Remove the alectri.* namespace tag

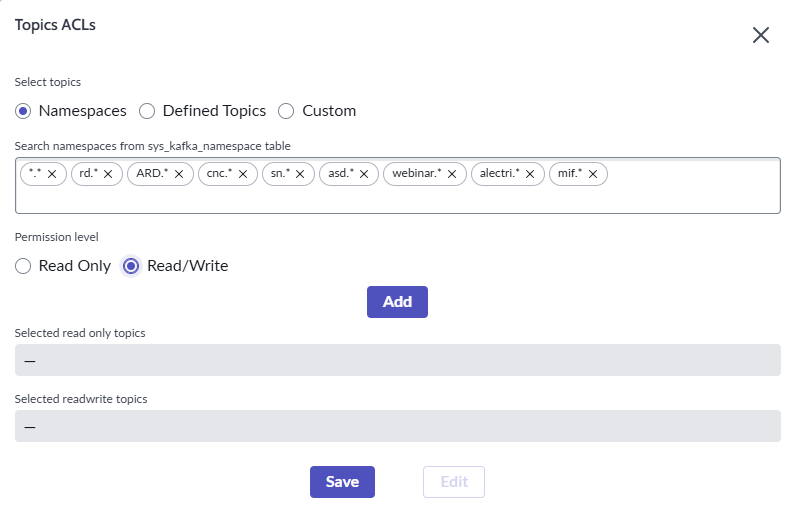pyautogui.click(x=530, y=174)
